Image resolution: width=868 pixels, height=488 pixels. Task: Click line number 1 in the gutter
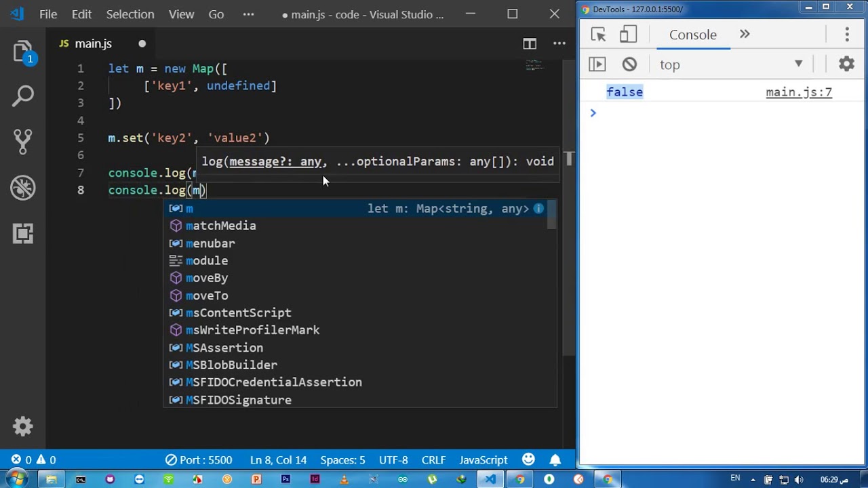click(x=81, y=68)
